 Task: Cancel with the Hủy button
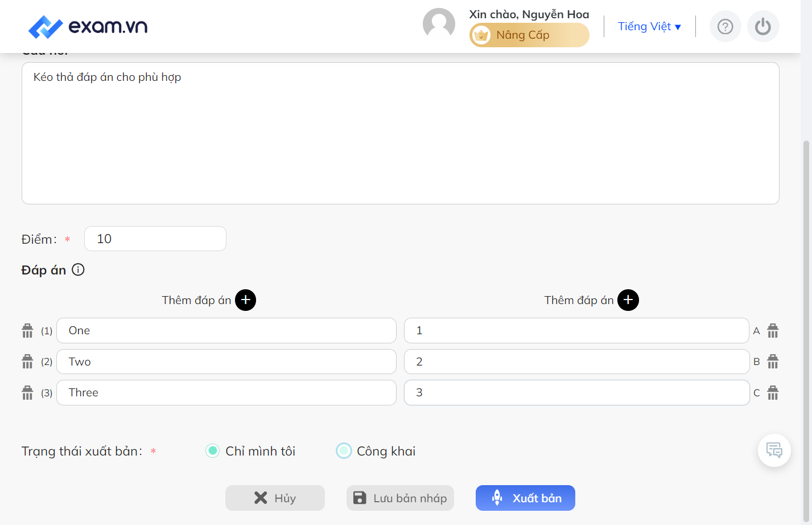point(275,498)
